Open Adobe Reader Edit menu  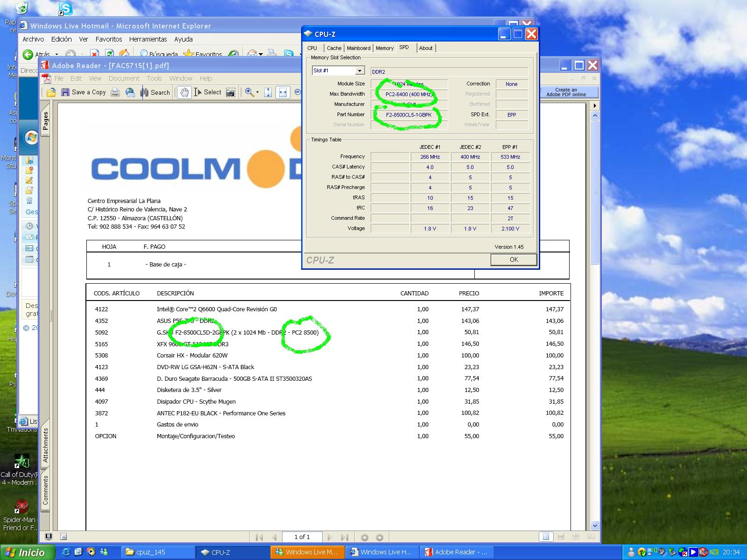pos(76,78)
